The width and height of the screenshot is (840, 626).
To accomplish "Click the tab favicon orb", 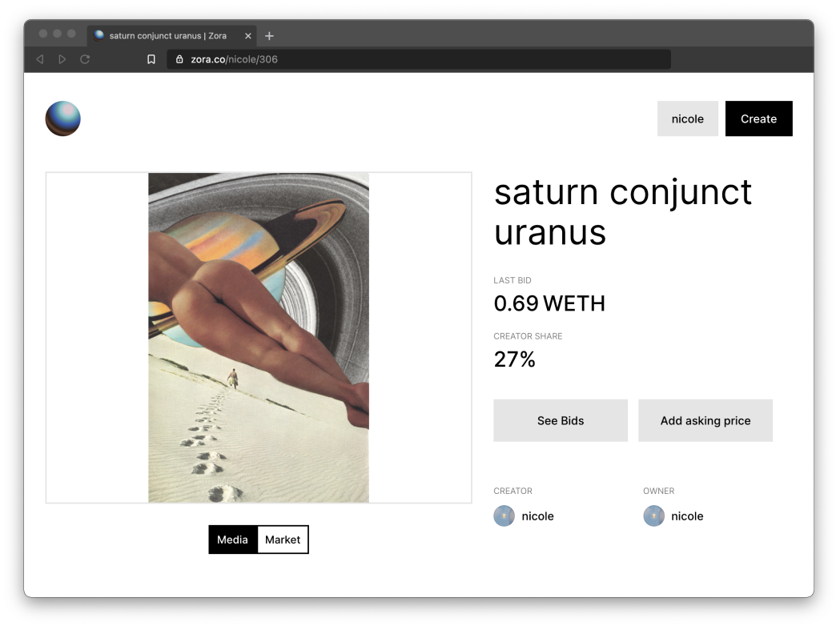I will [x=98, y=35].
